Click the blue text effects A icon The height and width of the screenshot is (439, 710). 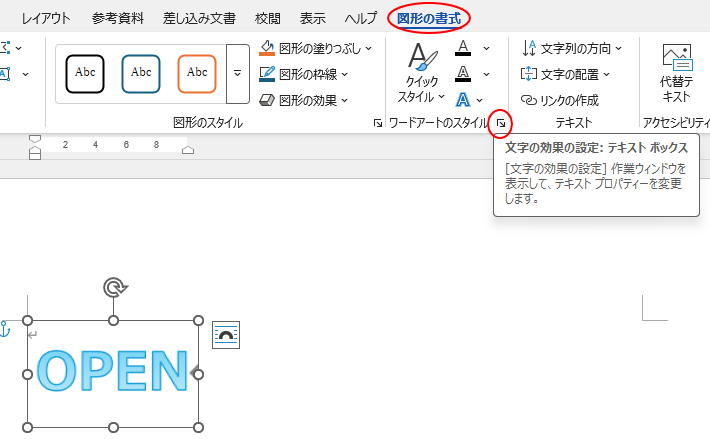[463, 100]
